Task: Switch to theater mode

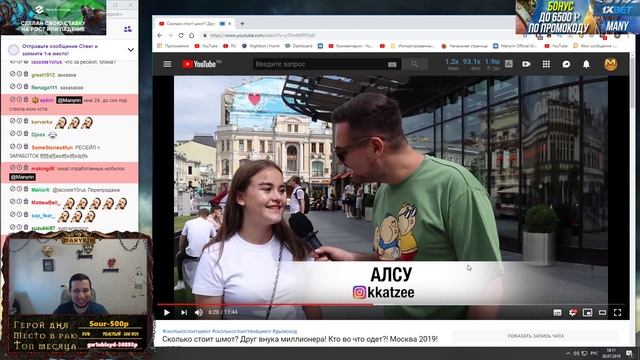Action: click(x=602, y=313)
